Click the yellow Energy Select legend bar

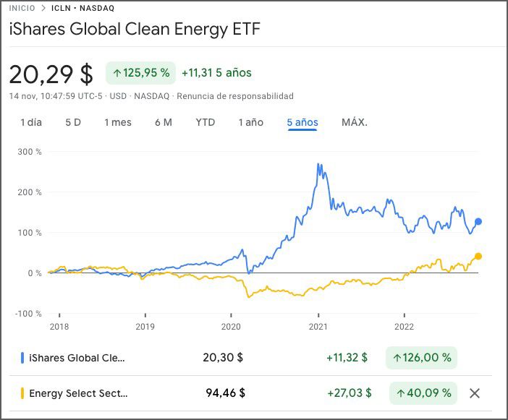22,393
